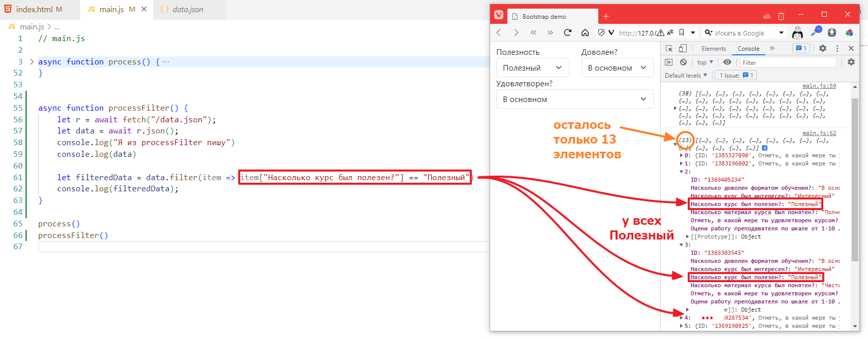Clear the console output
Screen dimensions: 868x339
[x=683, y=62]
